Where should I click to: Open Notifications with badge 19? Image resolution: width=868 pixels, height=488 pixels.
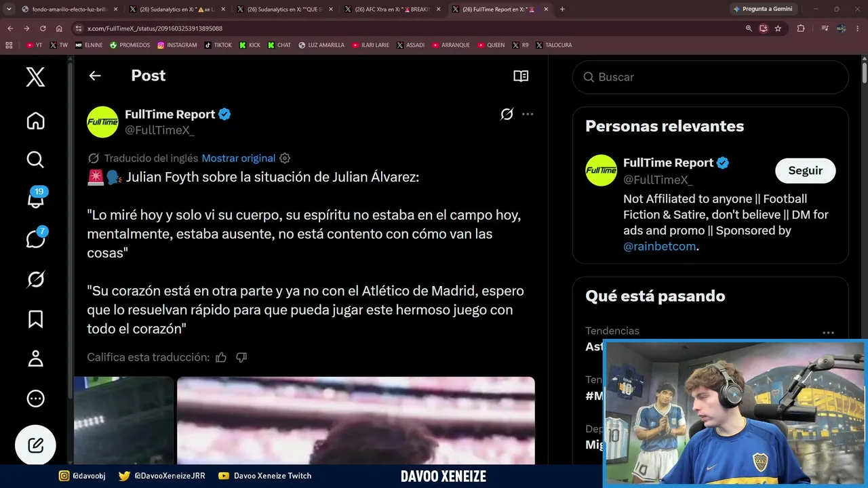[35, 199]
